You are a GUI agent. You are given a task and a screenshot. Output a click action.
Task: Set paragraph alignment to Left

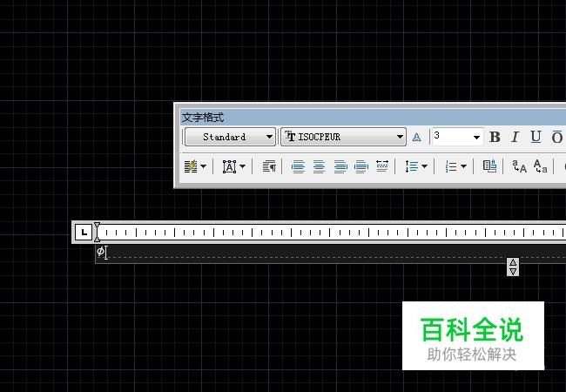[x=298, y=166]
